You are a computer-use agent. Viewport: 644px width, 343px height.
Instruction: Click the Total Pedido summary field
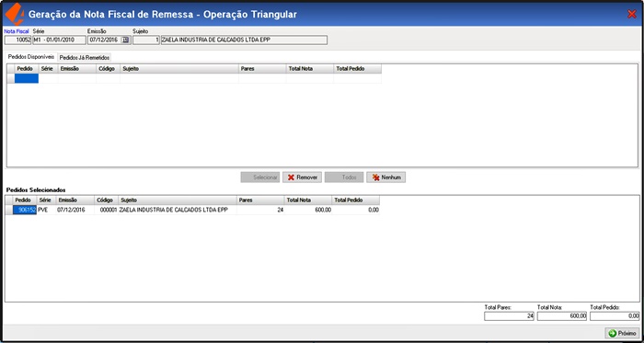pyautogui.click(x=615, y=316)
